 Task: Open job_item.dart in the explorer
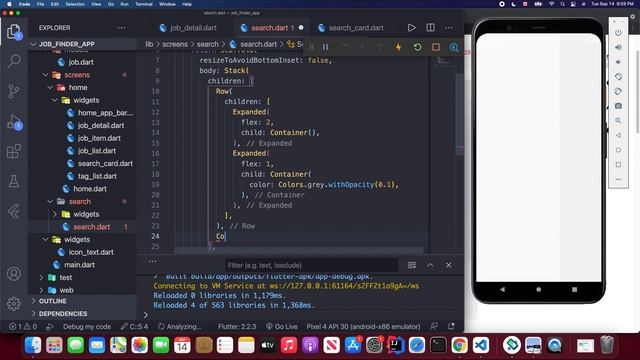point(99,138)
